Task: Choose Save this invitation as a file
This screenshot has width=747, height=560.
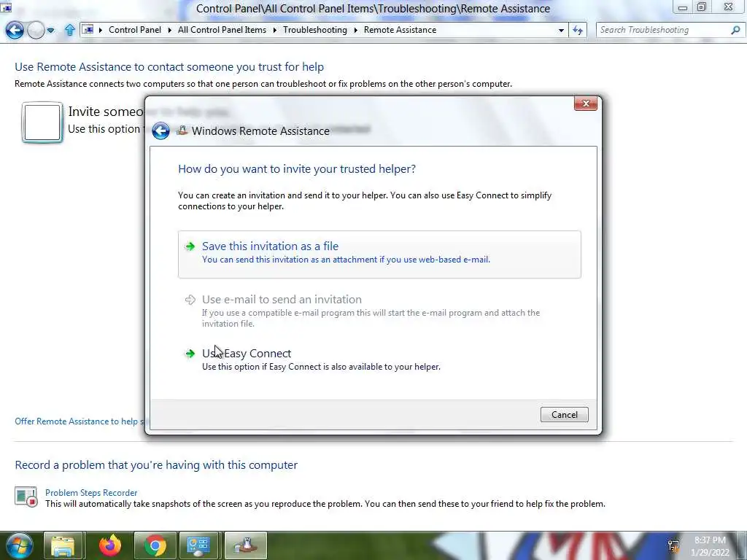Action: (x=379, y=254)
